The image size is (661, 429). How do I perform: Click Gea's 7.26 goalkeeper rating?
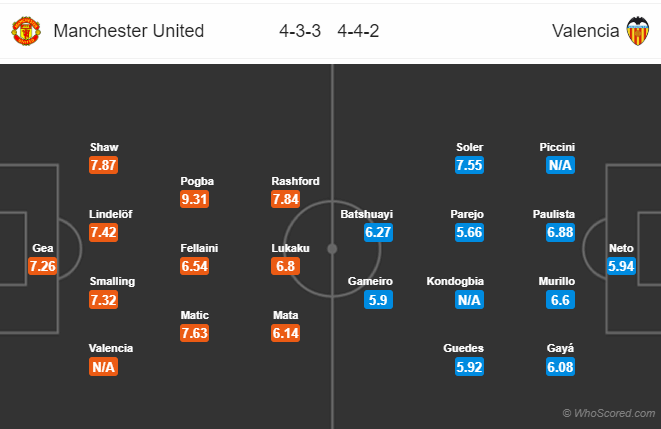click(43, 266)
